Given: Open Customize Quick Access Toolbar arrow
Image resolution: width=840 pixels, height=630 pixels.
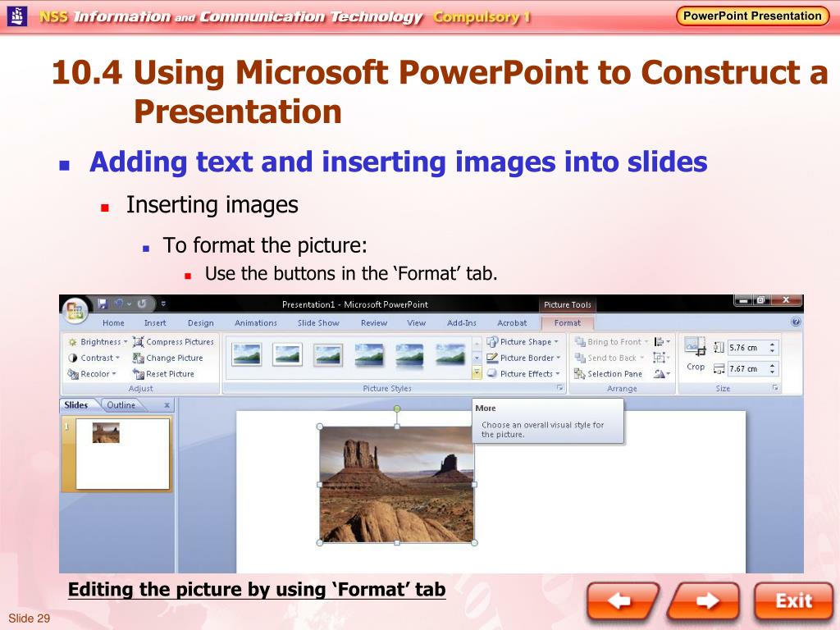Looking at the screenshot, I should point(163,304).
